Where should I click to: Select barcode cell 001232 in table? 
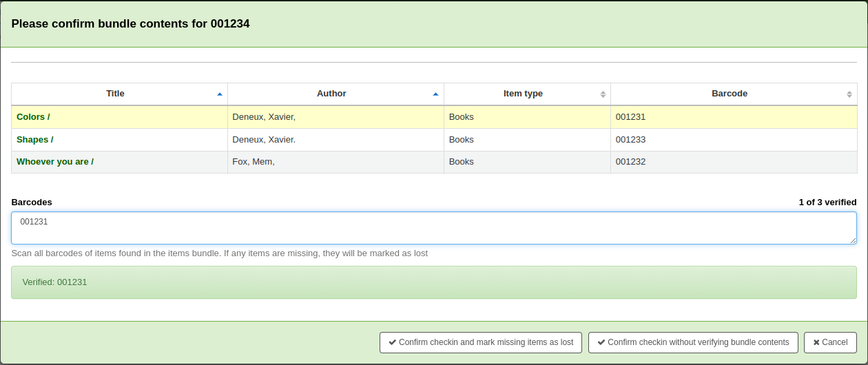pos(631,162)
